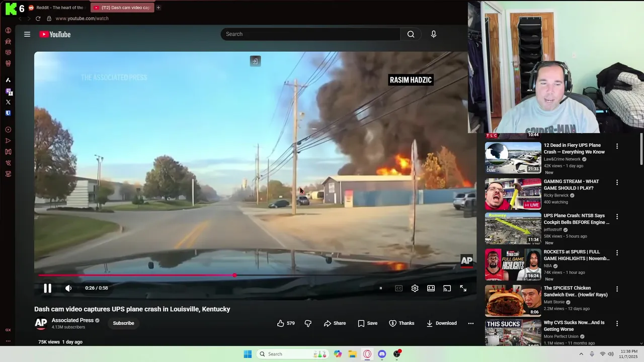Image resolution: width=644 pixels, height=362 pixels.
Task: Open the GX corner sidebar icon
Action: pyautogui.click(x=8, y=330)
